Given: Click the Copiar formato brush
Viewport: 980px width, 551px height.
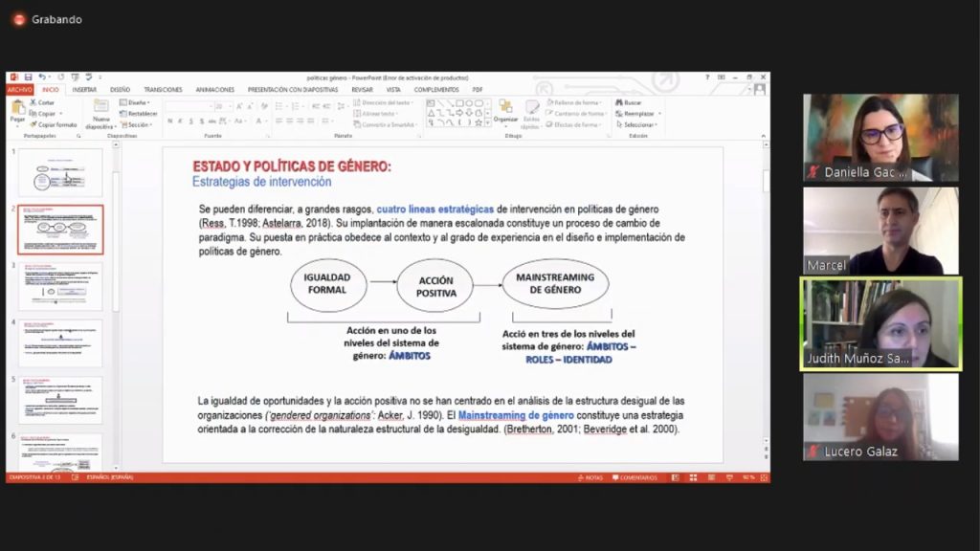Looking at the screenshot, I should pos(33,124).
